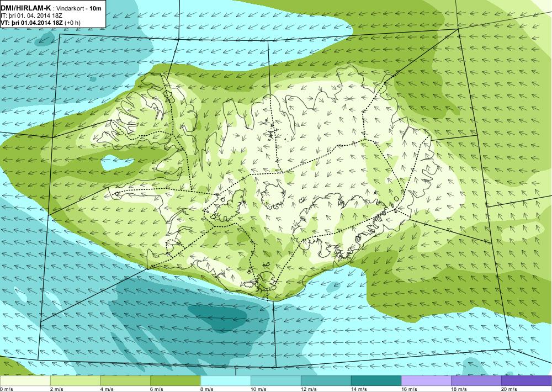This screenshot has width=552, height=392.
Task: Click the '8 m/s' legend label
Action: 207,389
